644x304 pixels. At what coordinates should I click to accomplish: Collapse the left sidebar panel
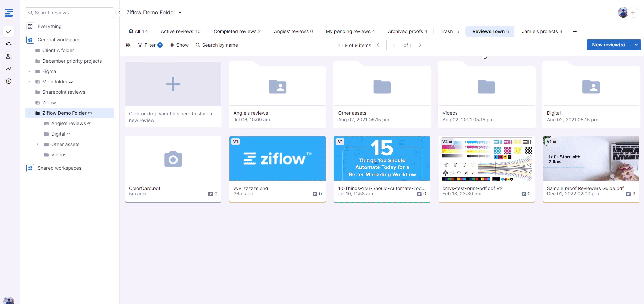pos(119,12)
